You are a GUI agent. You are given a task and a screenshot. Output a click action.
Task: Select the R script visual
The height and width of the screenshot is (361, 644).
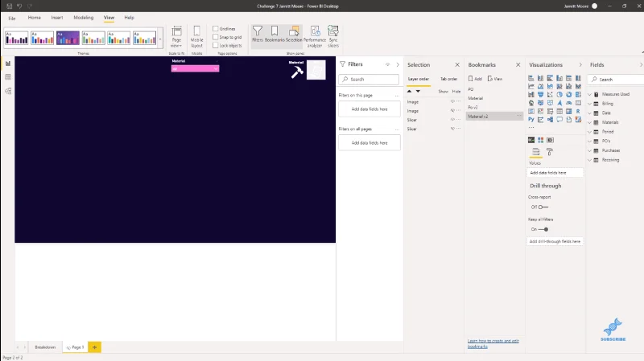(578, 111)
